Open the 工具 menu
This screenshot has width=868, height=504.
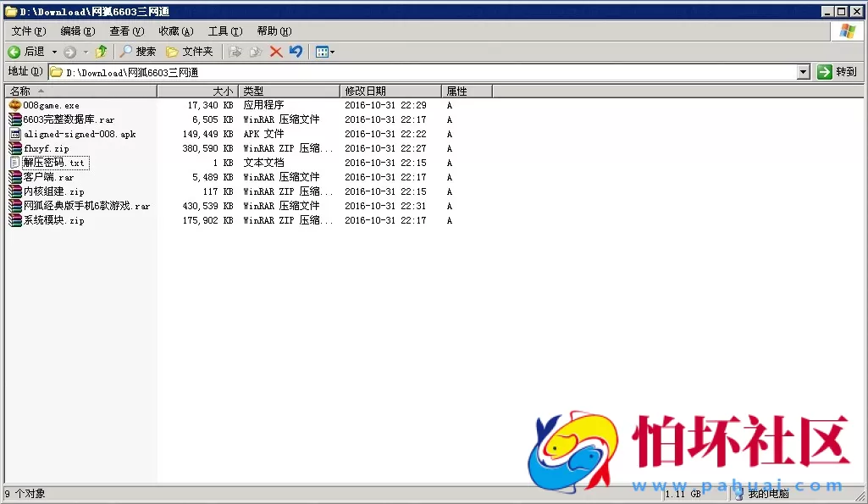tap(223, 30)
